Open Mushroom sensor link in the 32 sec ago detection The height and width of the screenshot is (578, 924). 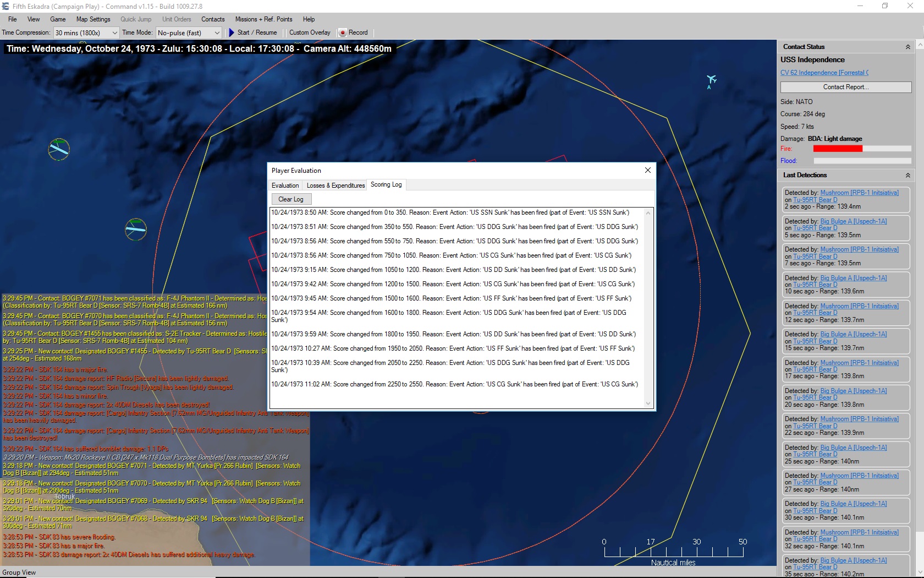[x=859, y=532]
